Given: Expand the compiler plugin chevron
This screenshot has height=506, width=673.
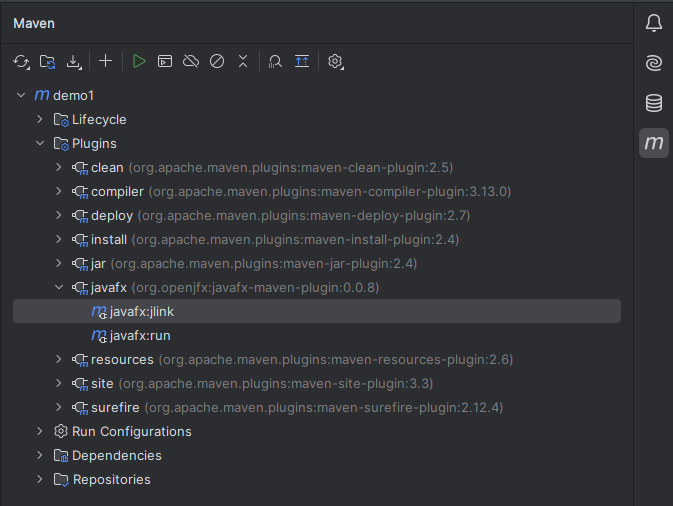Looking at the screenshot, I should (x=59, y=191).
